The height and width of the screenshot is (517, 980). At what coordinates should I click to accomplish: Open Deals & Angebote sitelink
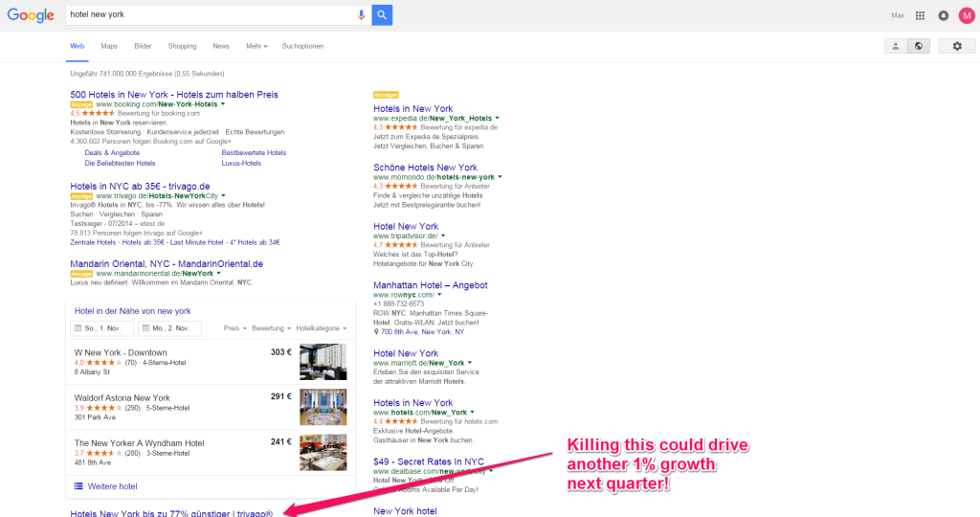112,152
